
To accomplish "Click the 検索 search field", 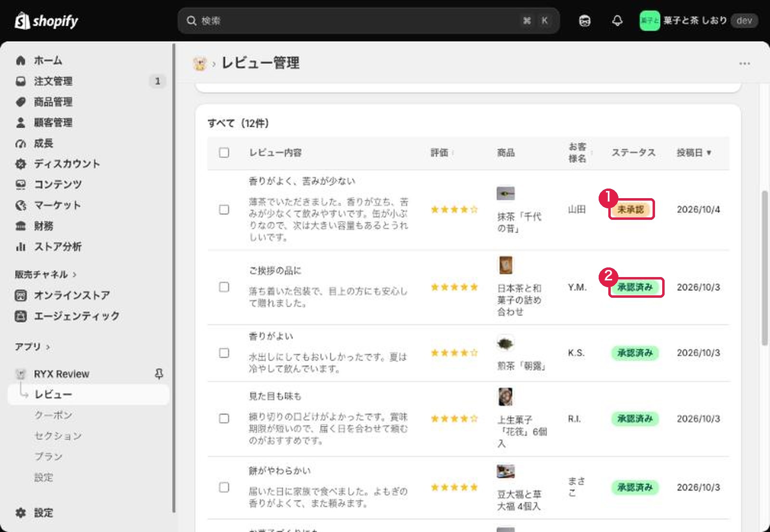I will click(x=368, y=21).
